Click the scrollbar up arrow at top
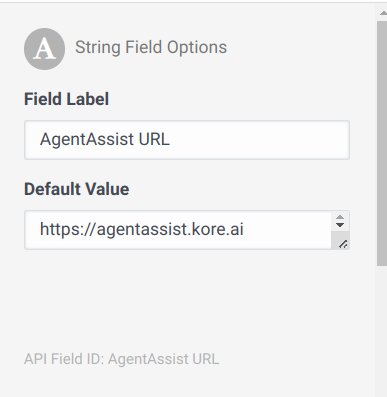The width and height of the screenshot is (387, 397). tap(383, 13)
